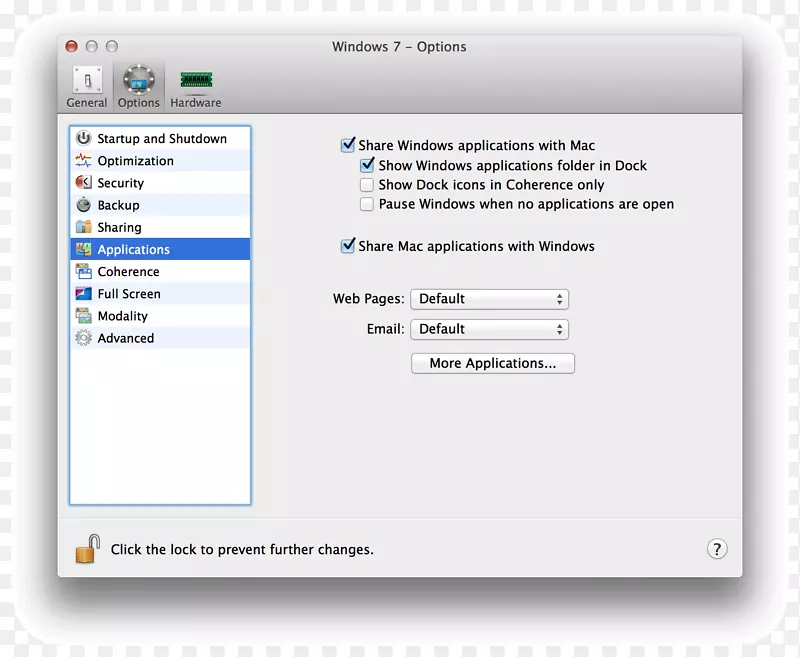
Task: Go to the Sharing settings item
Action: point(119,228)
